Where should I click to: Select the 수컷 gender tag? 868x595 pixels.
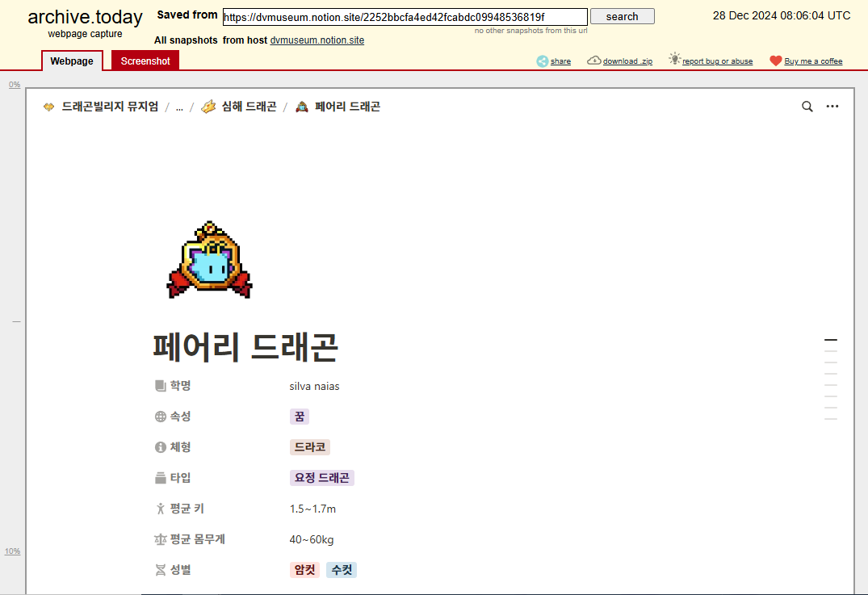tap(342, 570)
